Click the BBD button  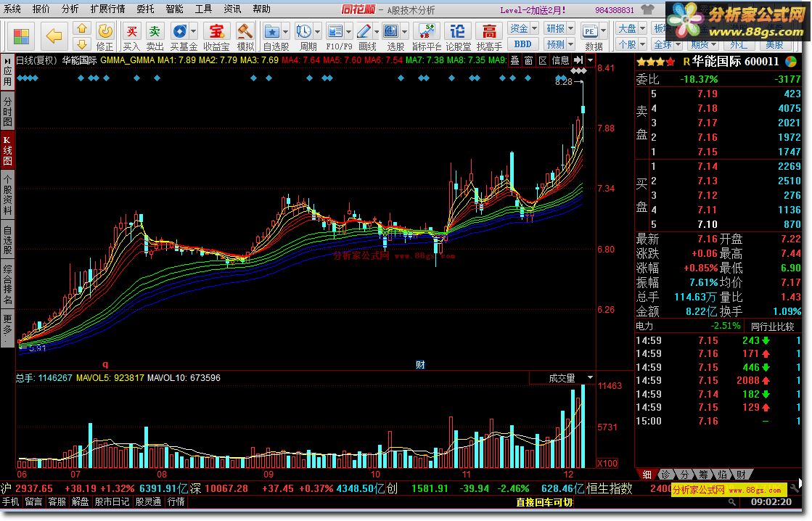[522, 44]
